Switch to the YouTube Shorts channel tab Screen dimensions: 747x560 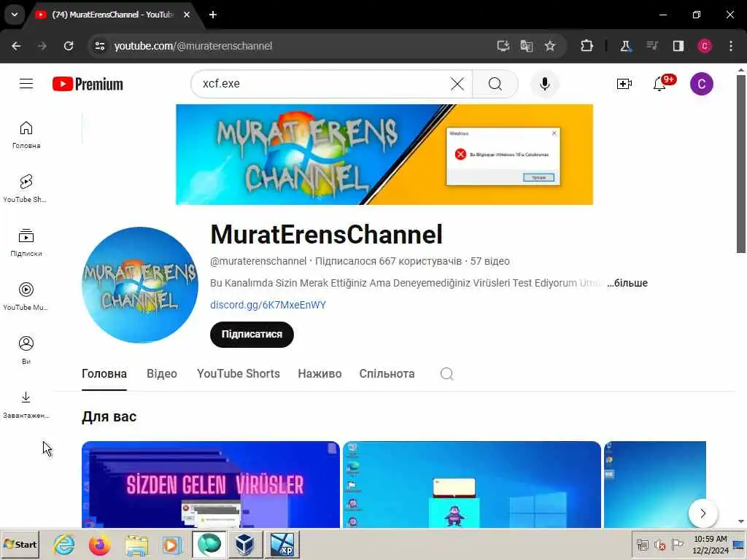tap(239, 374)
